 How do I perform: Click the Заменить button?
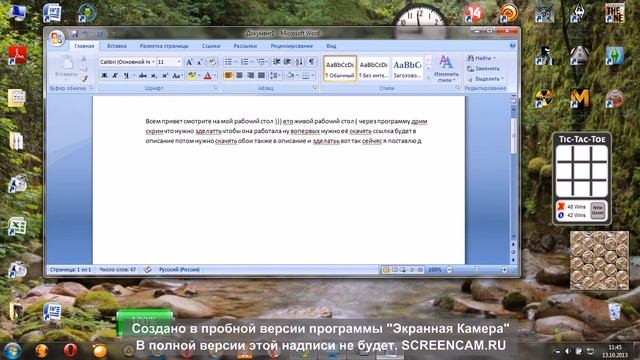click(483, 69)
